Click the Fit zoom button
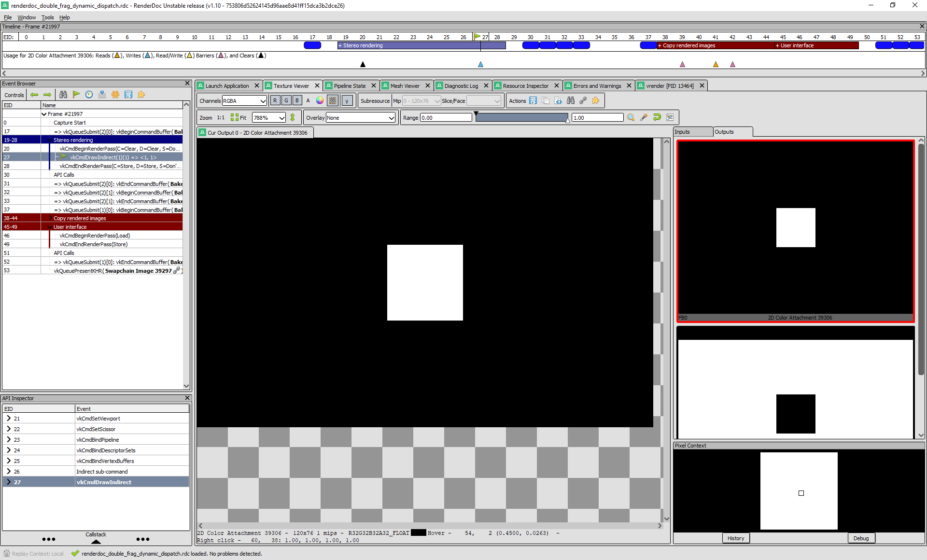Screen dimensions: 927x560 coord(239,118)
